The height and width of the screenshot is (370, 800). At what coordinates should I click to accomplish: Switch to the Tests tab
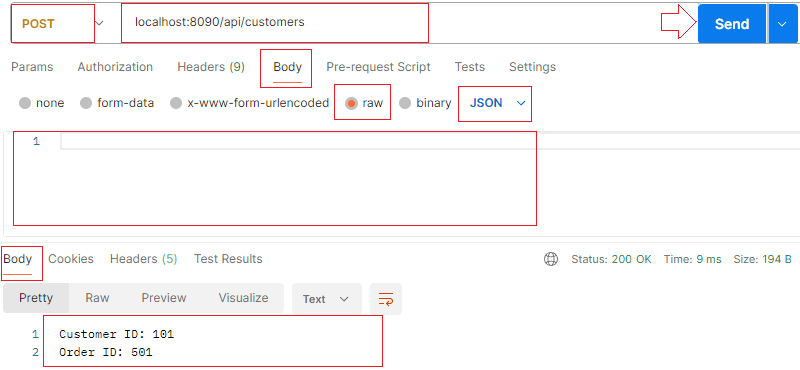pyautogui.click(x=469, y=67)
